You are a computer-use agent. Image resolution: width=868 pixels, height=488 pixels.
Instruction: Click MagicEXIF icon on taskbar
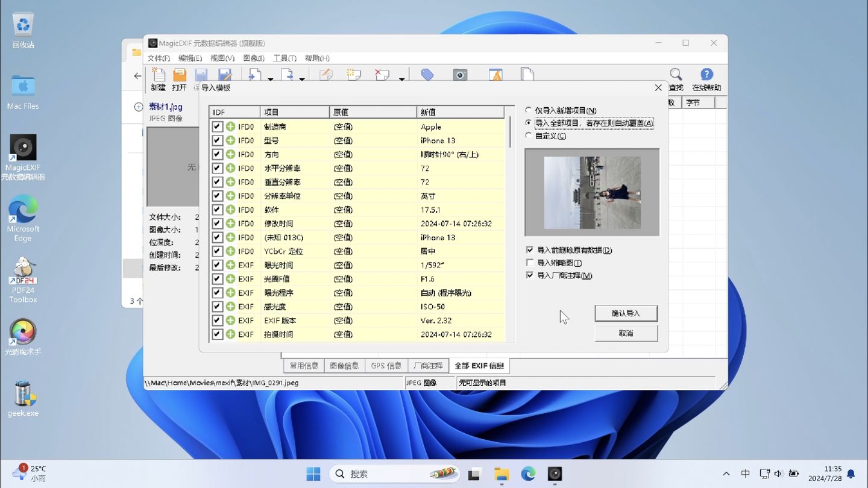(x=555, y=474)
